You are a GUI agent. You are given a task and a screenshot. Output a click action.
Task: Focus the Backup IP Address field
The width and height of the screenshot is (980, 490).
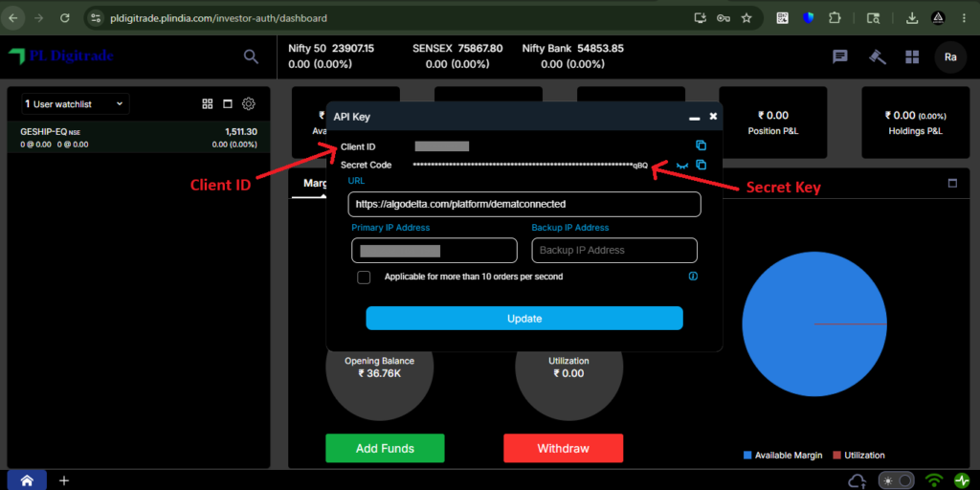click(x=614, y=250)
